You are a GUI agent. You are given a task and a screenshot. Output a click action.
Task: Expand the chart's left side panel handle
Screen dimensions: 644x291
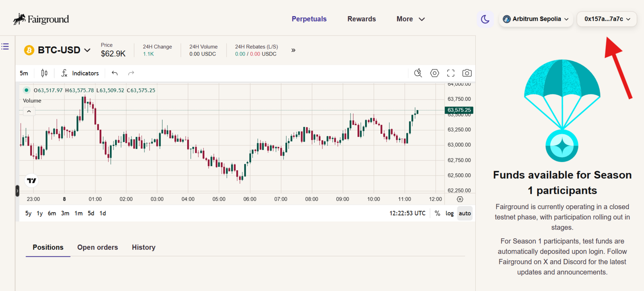[17, 191]
